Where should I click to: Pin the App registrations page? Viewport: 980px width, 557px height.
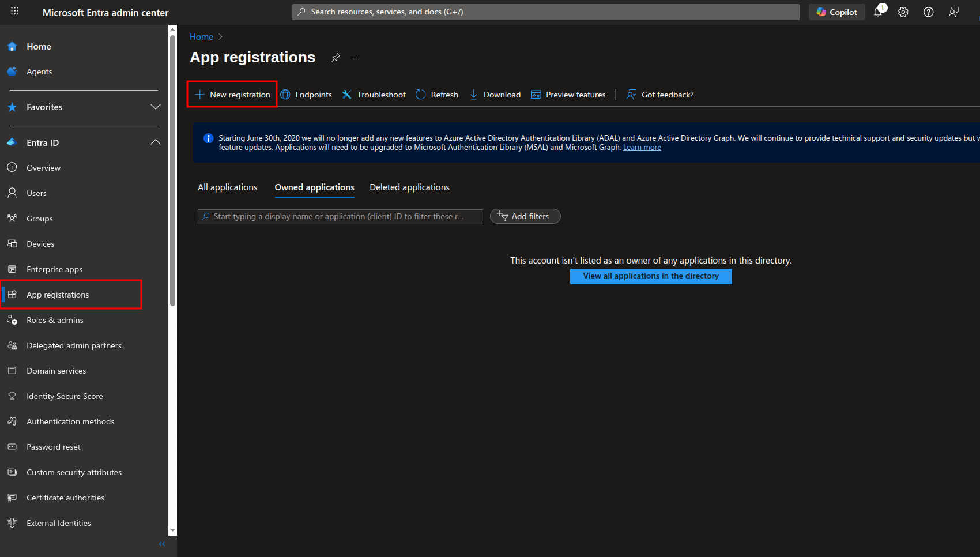click(336, 57)
